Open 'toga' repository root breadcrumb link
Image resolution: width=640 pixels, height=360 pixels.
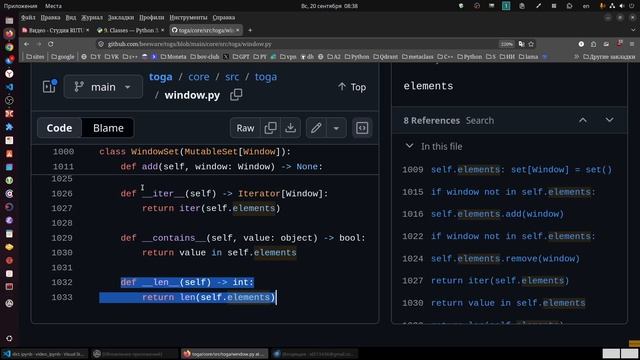point(160,77)
